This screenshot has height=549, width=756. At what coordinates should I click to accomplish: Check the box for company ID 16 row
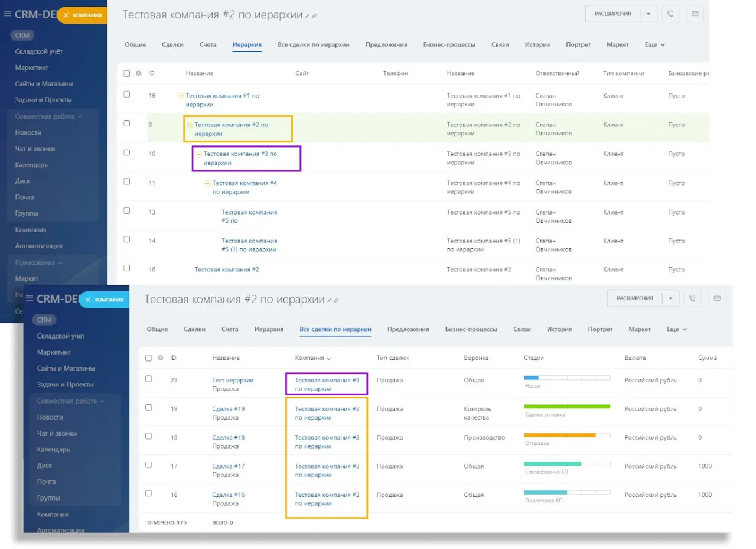(126, 94)
